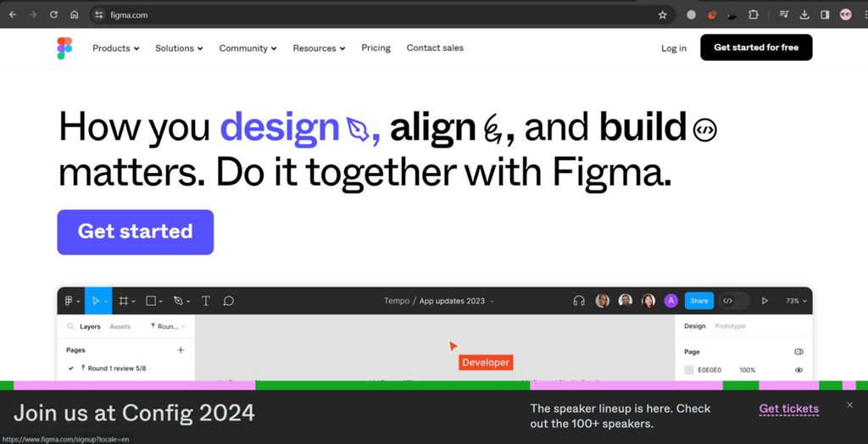Toggle page background visibility eye icon
The image size is (868, 444).
pos(798,369)
